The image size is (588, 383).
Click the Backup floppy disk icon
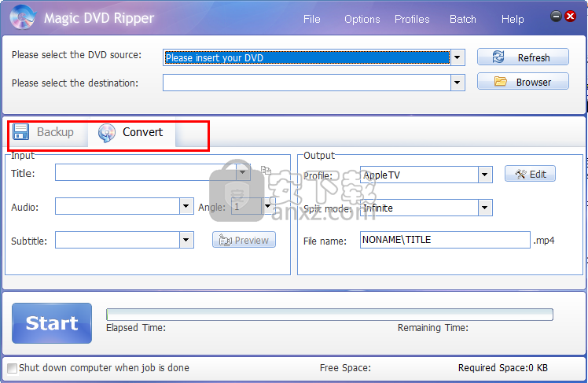(x=20, y=131)
